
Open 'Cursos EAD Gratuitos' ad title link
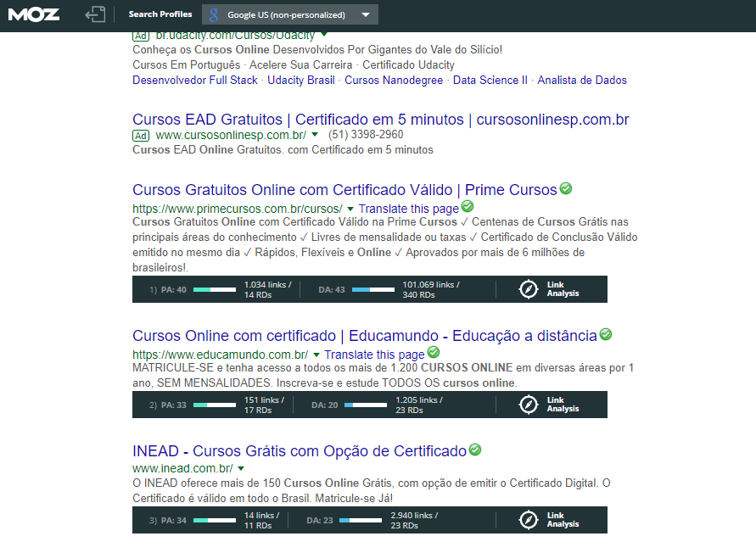pos(381,120)
